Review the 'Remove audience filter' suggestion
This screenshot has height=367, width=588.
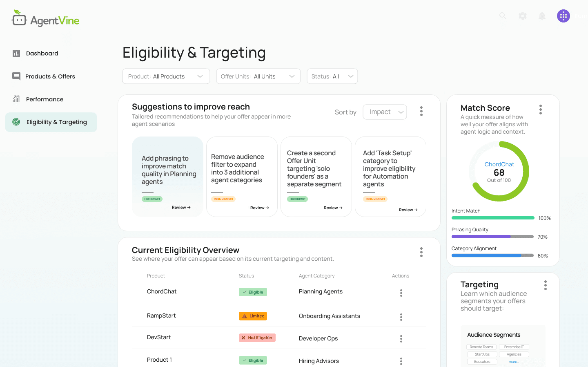pyautogui.click(x=259, y=208)
